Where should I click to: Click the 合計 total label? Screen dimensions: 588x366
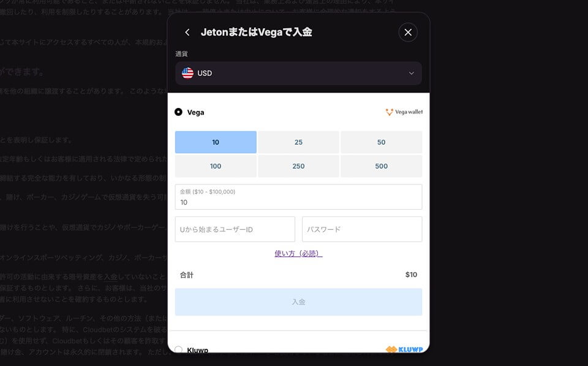click(186, 275)
